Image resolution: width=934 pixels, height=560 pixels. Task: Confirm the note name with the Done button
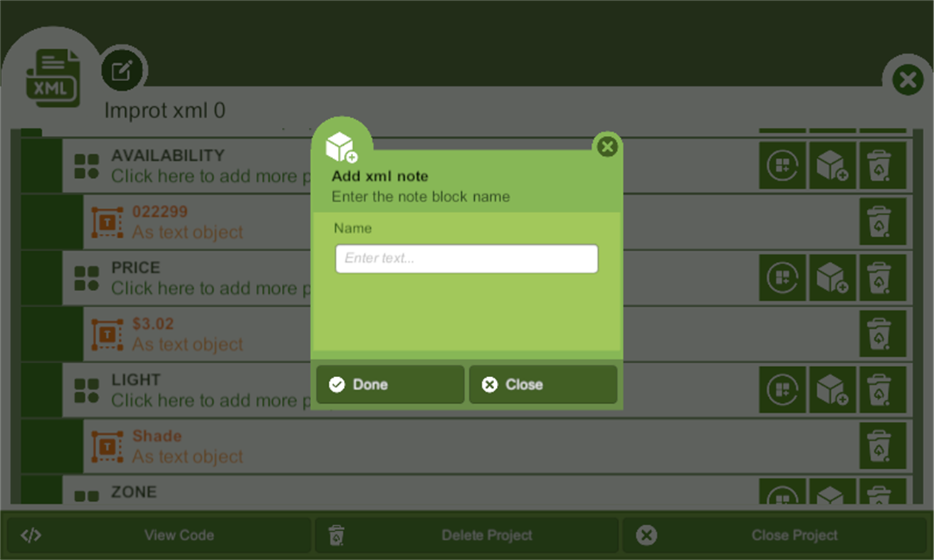(x=389, y=384)
